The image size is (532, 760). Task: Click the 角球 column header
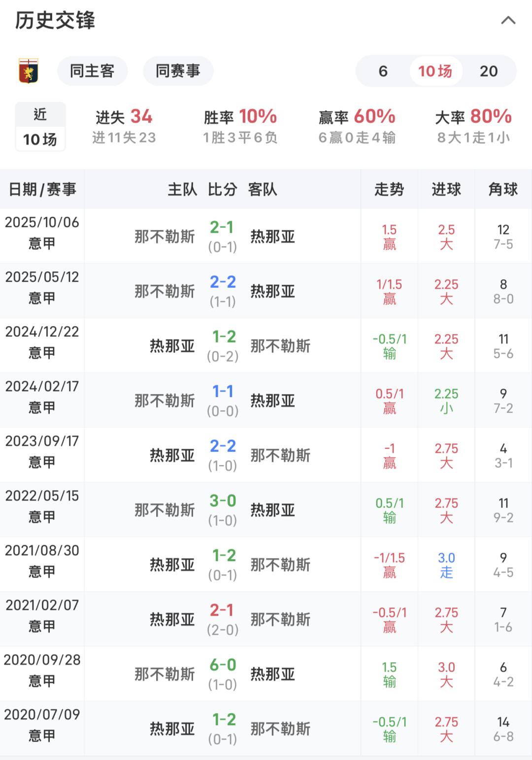(x=503, y=189)
